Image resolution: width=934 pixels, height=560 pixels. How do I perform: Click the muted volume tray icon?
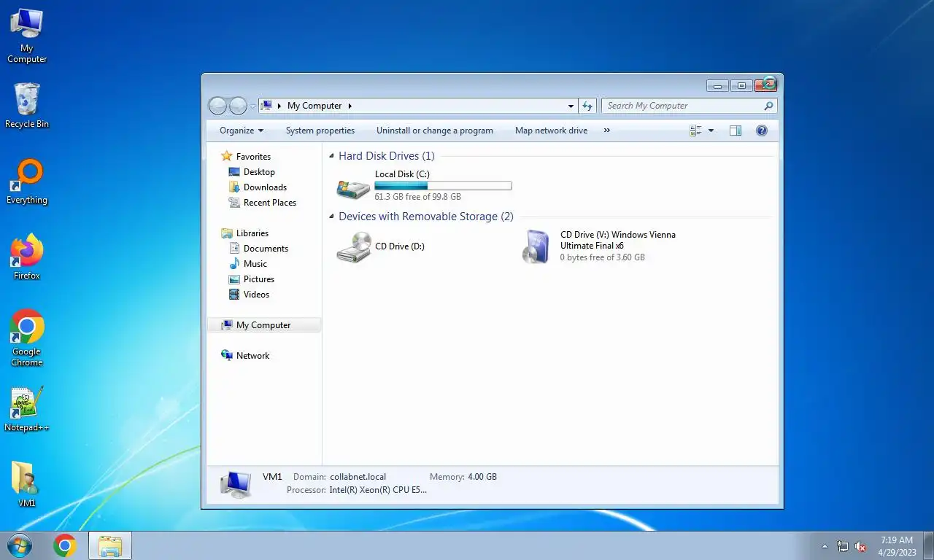861,546
